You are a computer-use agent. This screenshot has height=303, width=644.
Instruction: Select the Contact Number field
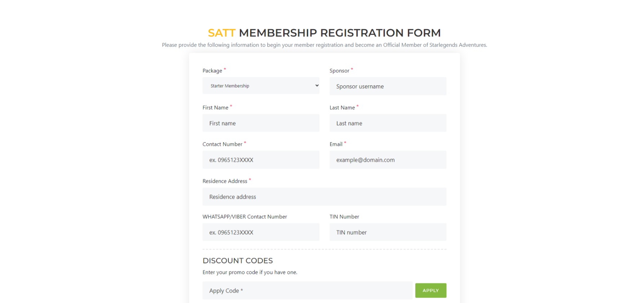tap(261, 159)
